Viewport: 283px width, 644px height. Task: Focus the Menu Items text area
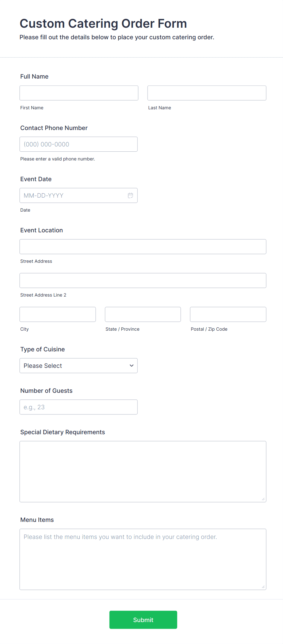coord(143,559)
